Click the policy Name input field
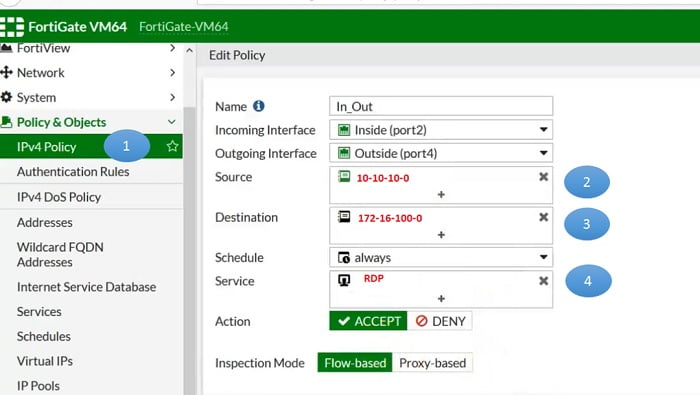The image size is (700, 395). pos(441,106)
